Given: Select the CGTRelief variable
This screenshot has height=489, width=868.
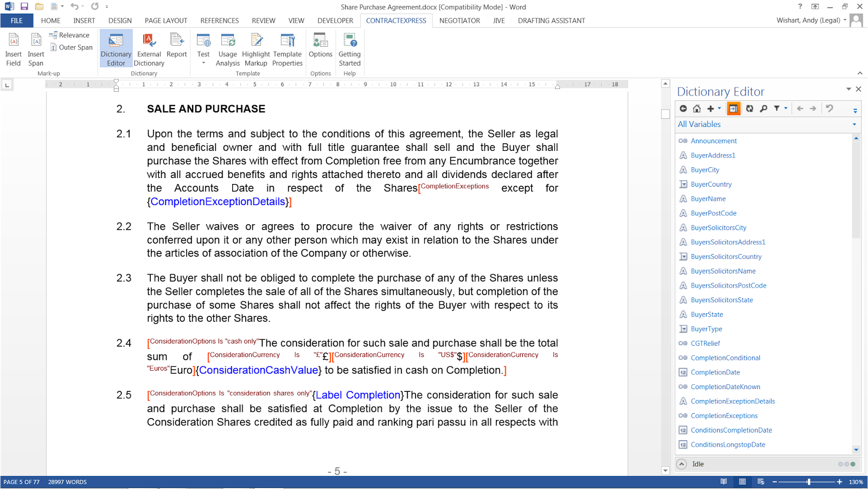Looking at the screenshot, I should click(x=705, y=344).
